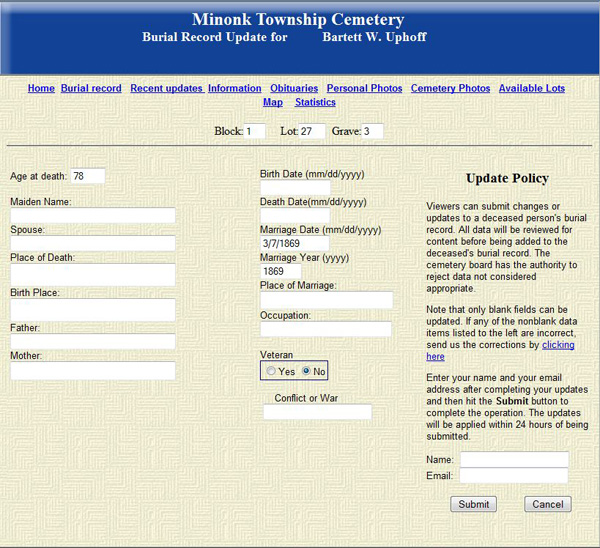The height and width of the screenshot is (548, 600).
Task: Click the Birth Date field
Action: (295, 188)
